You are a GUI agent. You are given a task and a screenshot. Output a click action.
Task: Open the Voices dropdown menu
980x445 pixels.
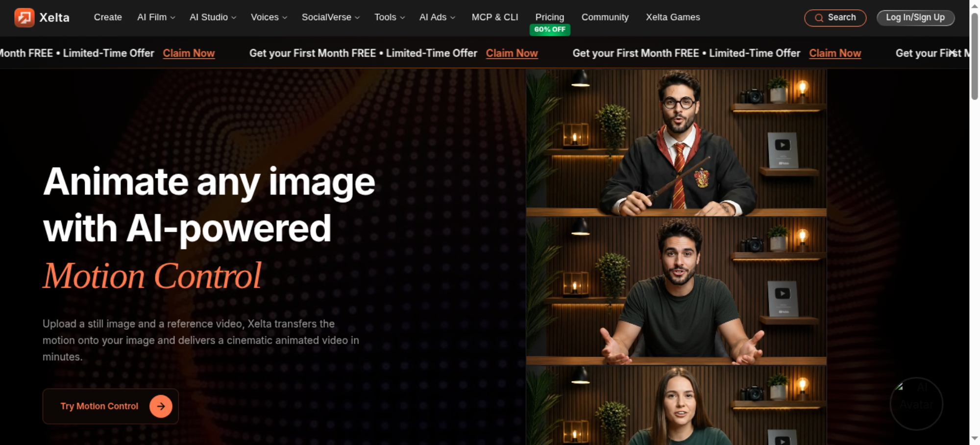coord(269,17)
